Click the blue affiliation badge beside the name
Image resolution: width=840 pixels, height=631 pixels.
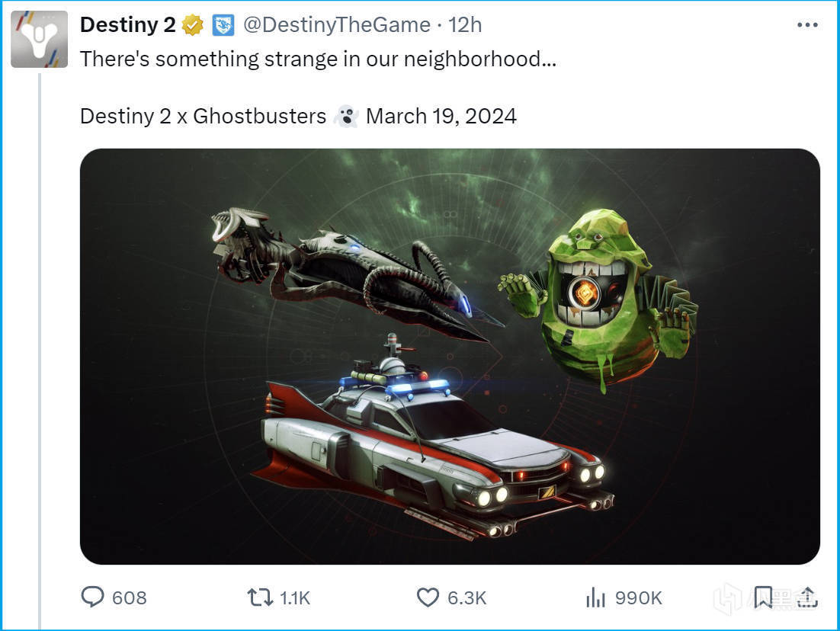223,25
